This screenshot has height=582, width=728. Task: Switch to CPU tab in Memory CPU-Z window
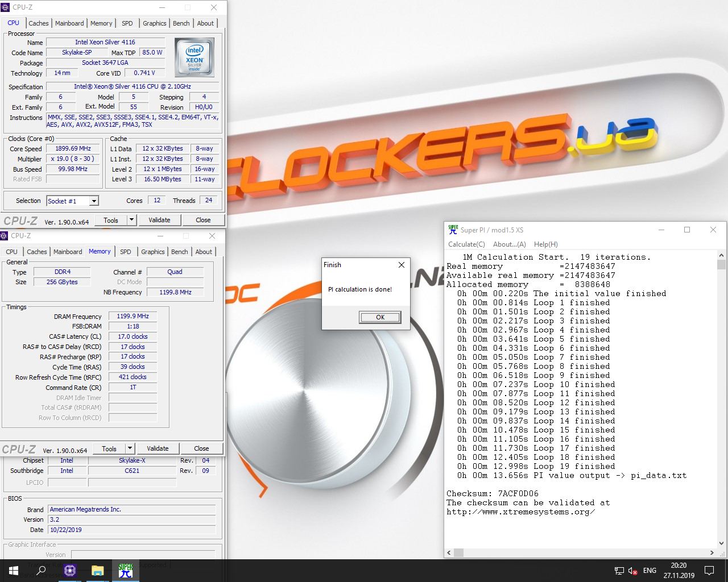(x=12, y=252)
